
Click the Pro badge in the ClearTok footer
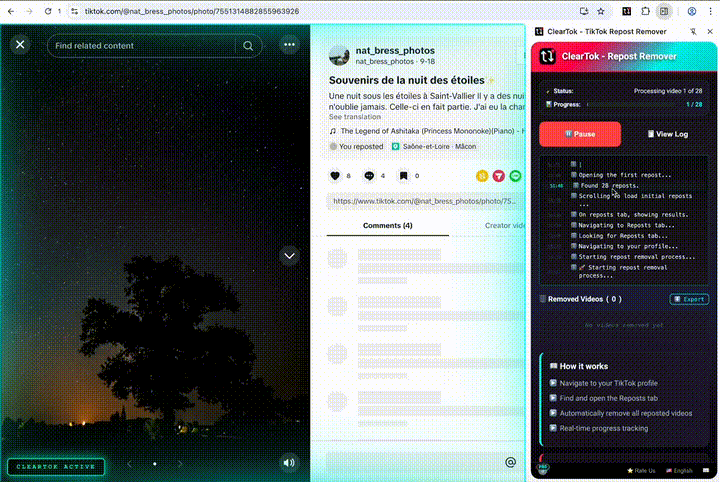click(x=543, y=469)
